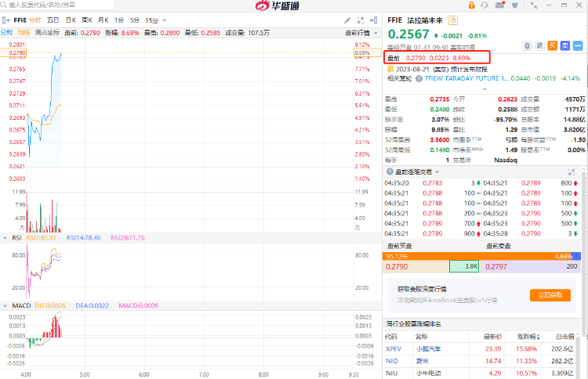
Task: Open customer service headset icon
Action: pyautogui.click(x=485, y=5)
